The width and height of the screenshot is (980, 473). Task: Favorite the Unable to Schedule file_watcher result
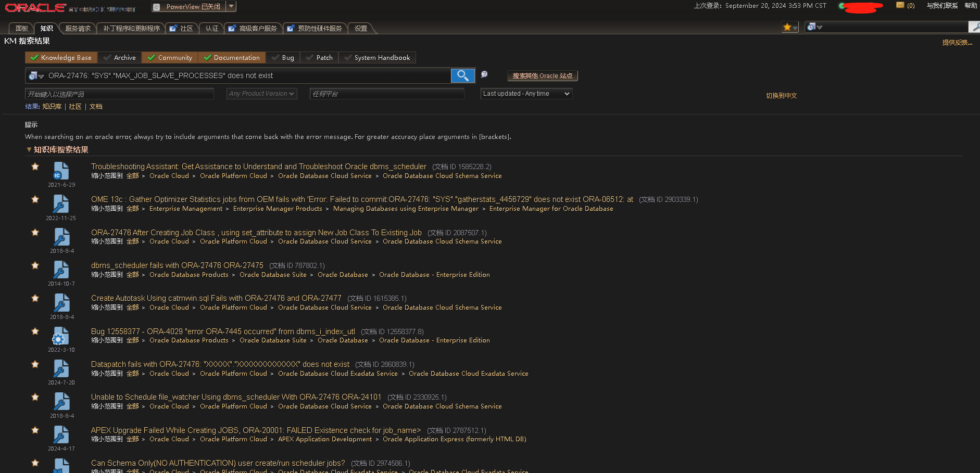(x=35, y=397)
